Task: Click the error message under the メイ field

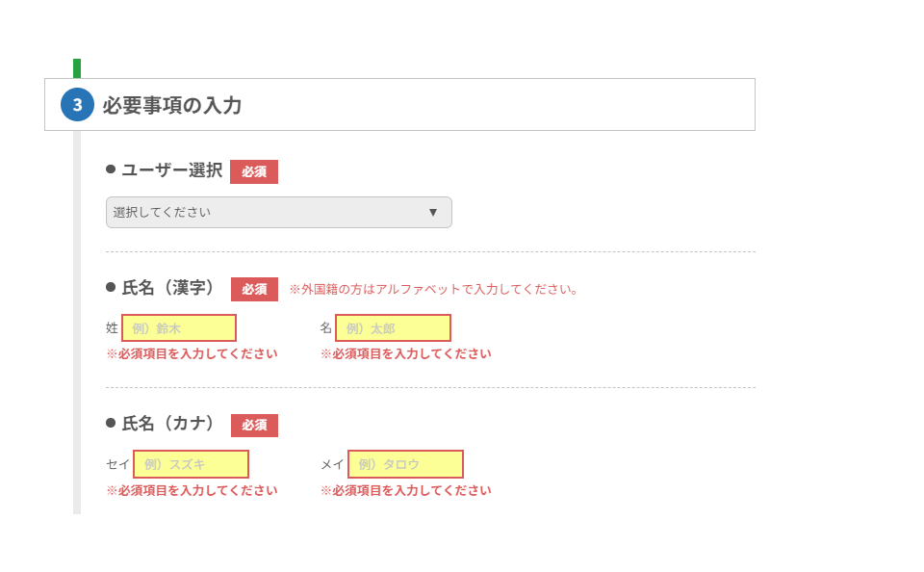Action: [x=405, y=490]
